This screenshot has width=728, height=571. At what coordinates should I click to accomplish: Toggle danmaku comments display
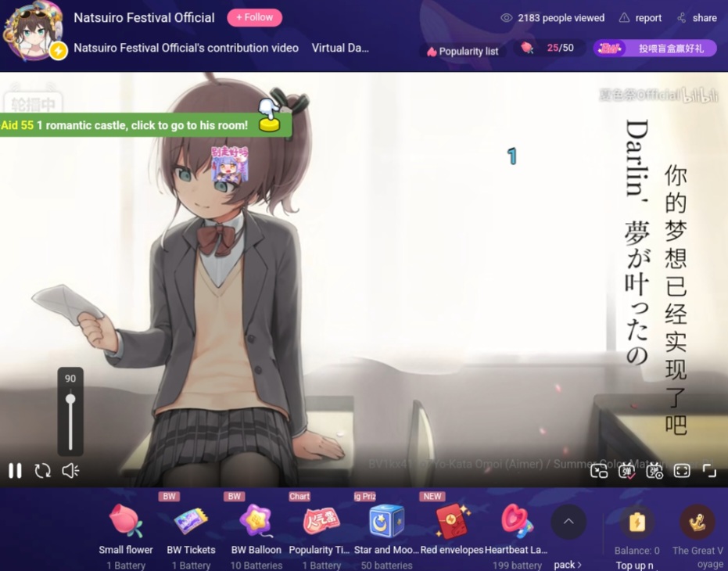pyautogui.click(x=627, y=471)
